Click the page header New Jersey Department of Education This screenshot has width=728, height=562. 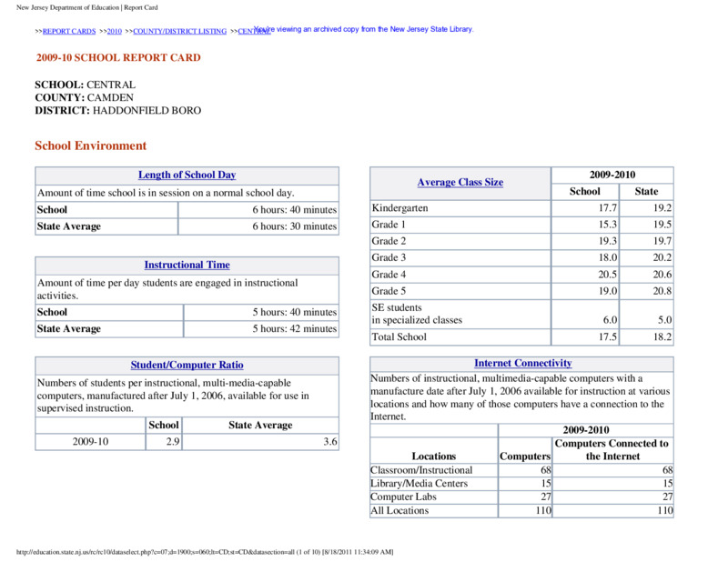click(87, 7)
